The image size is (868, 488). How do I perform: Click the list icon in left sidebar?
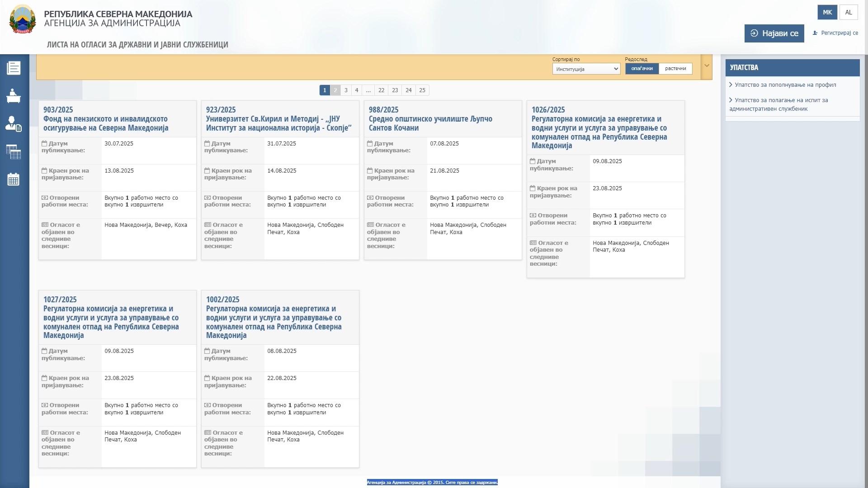click(x=14, y=68)
